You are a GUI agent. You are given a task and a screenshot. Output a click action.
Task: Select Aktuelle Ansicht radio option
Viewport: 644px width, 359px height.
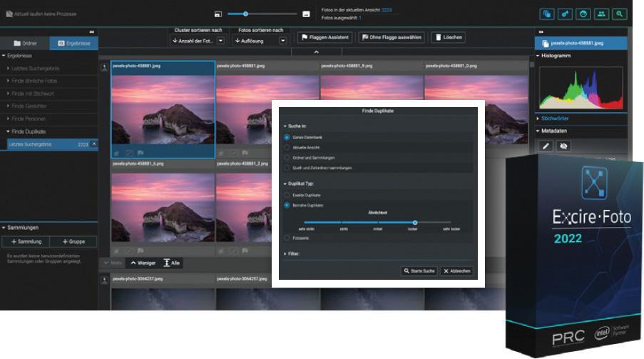[287, 147]
